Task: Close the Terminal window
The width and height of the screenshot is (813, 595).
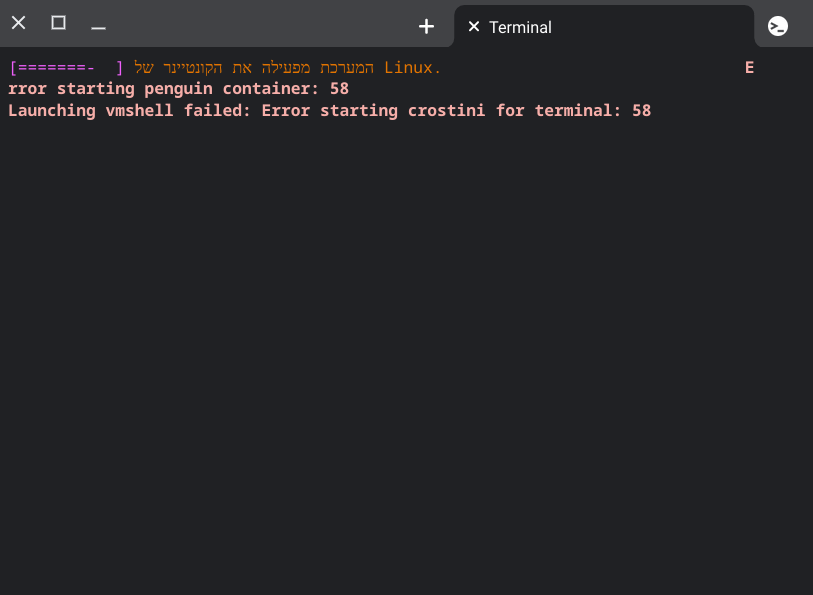Action: 18,23
